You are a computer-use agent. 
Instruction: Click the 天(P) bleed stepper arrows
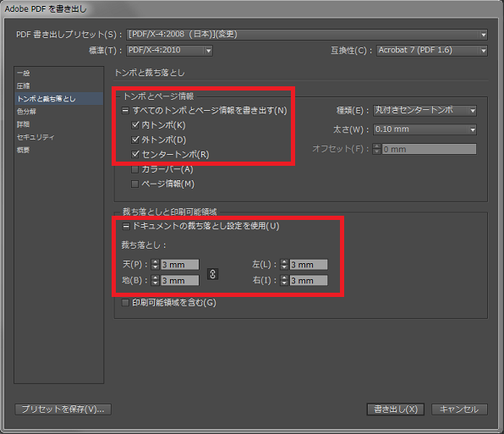(156, 265)
